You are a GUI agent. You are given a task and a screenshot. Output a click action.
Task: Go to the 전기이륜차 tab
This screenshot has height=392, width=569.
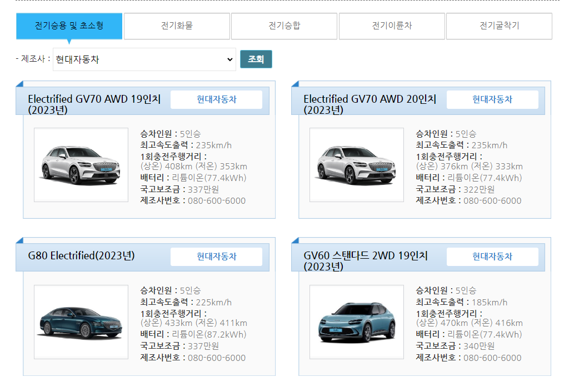[x=392, y=26]
